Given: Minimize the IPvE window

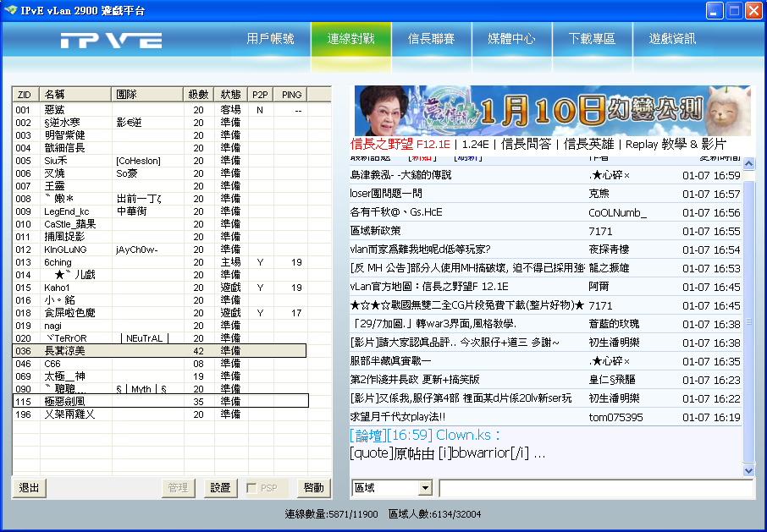Looking at the screenshot, I should click(715, 10).
